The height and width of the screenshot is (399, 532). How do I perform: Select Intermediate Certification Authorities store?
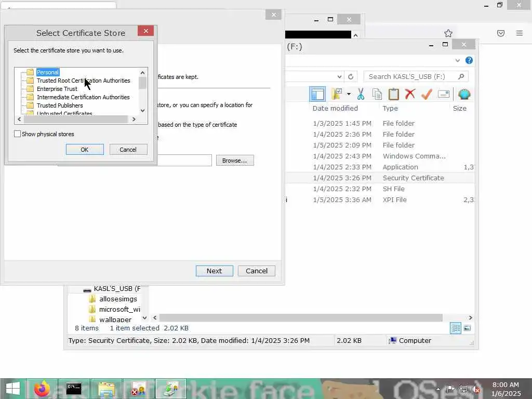83,97
